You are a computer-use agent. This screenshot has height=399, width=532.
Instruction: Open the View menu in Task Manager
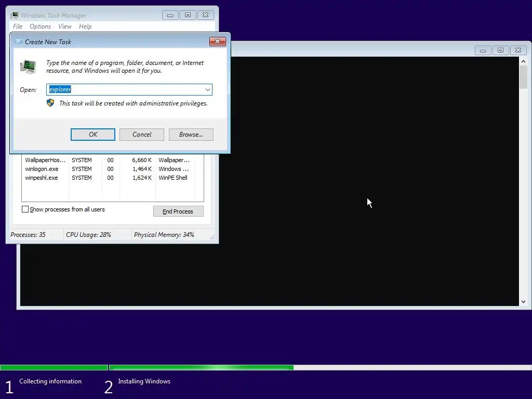pyautogui.click(x=65, y=26)
